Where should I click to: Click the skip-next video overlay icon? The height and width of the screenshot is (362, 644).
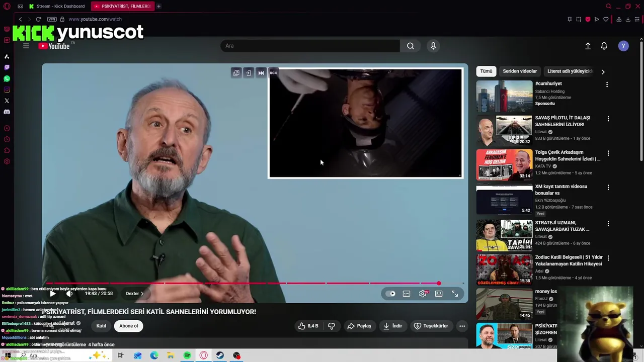tap(261, 73)
